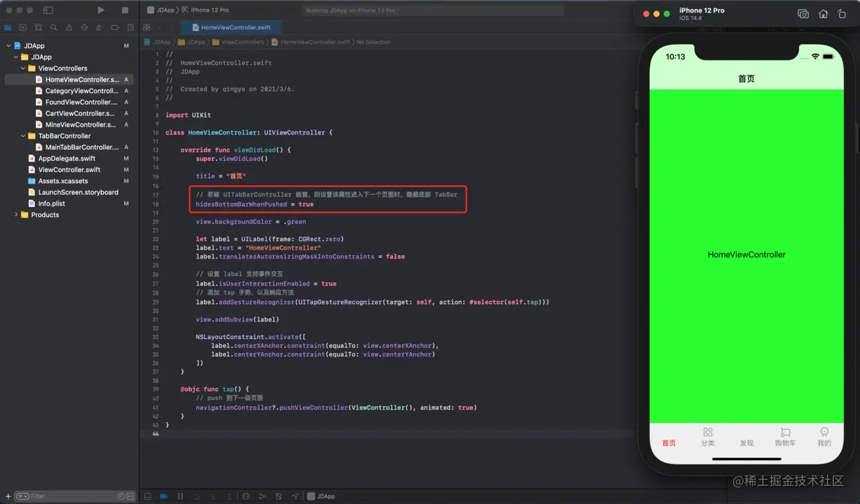Open the Symbol navigator icon
The width and height of the screenshot is (860, 504).
[38, 28]
